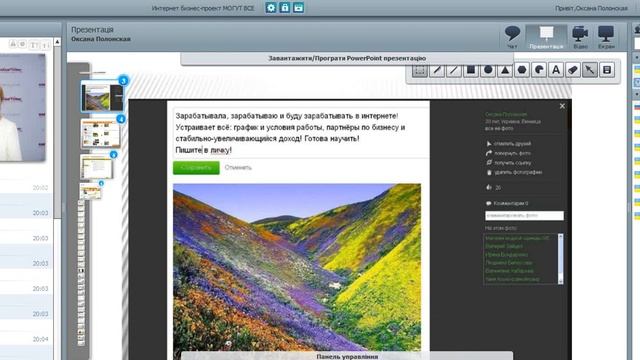
Task: Open the Chat speech bubble tab
Action: [512, 37]
